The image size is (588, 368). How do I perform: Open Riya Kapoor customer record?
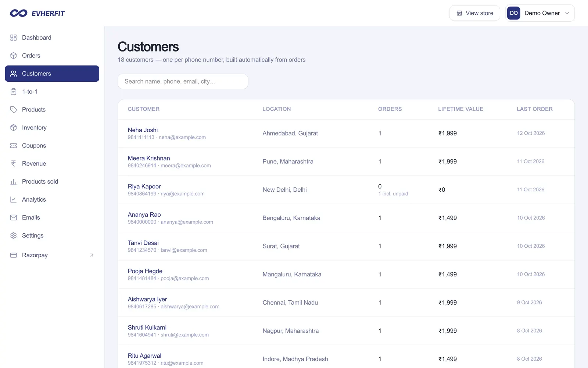(x=144, y=187)
